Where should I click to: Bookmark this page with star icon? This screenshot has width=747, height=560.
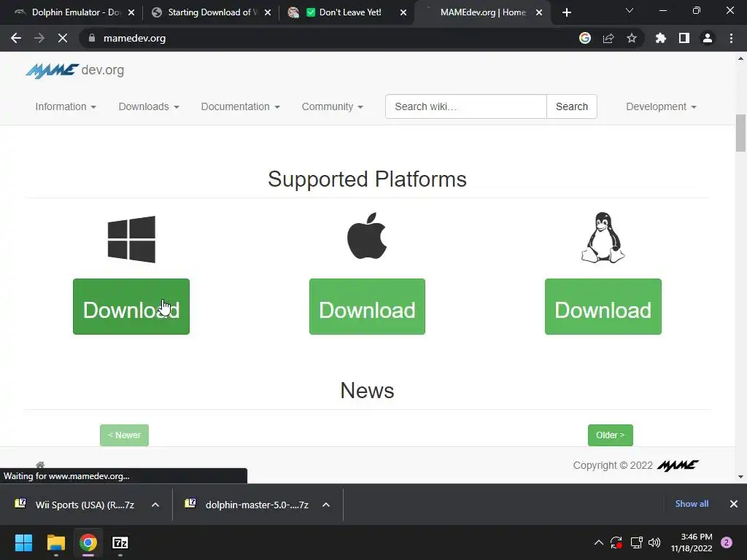pyautogui.click(x=632, y=38)
